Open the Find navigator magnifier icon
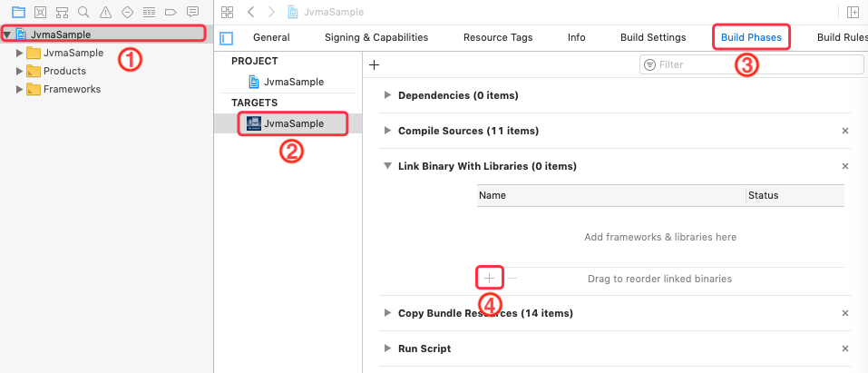The width and height of the screenshot is (868, 373). tap(83, 12)
